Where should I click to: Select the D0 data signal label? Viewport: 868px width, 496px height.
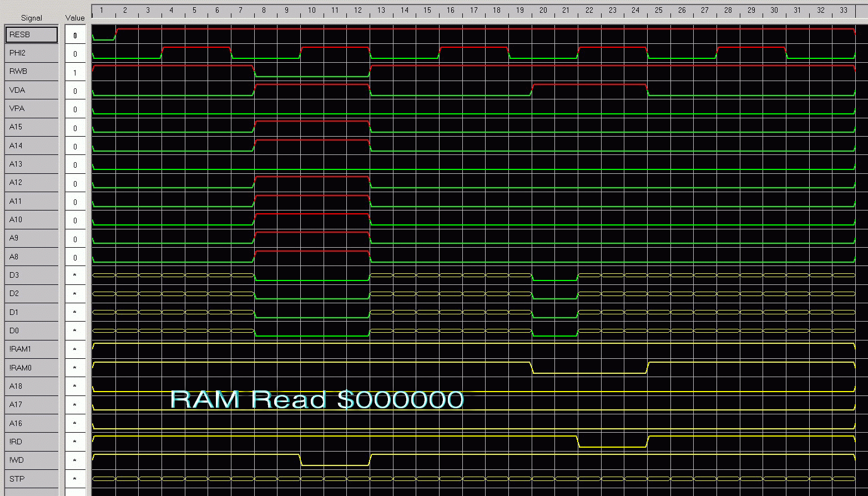[x=31, y=331]
